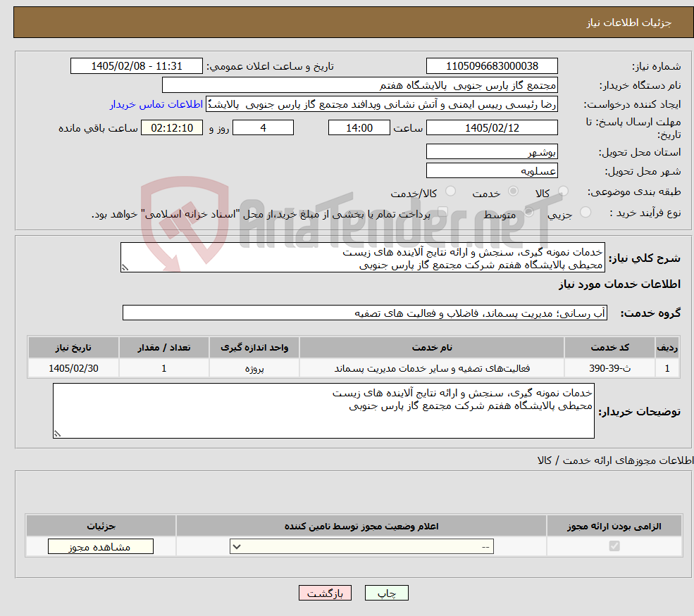Click the need number field 1105096683000038
Screen dimensions: 694x616
492,66
